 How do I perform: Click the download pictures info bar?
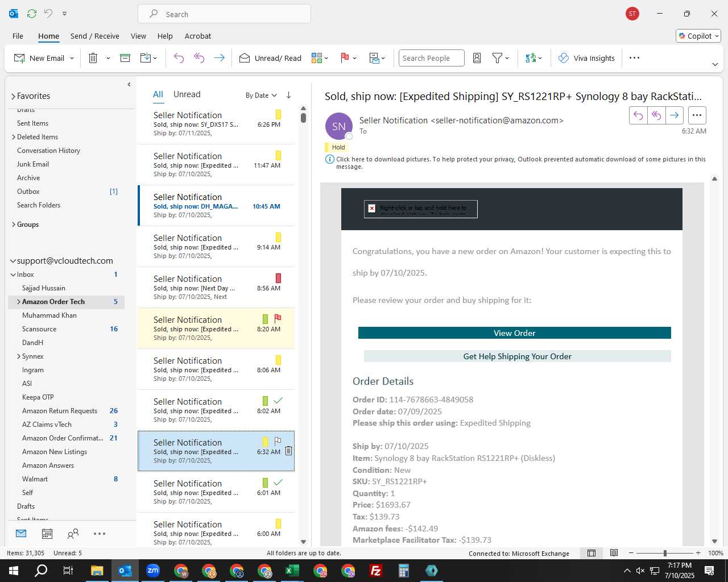(516, 163)
